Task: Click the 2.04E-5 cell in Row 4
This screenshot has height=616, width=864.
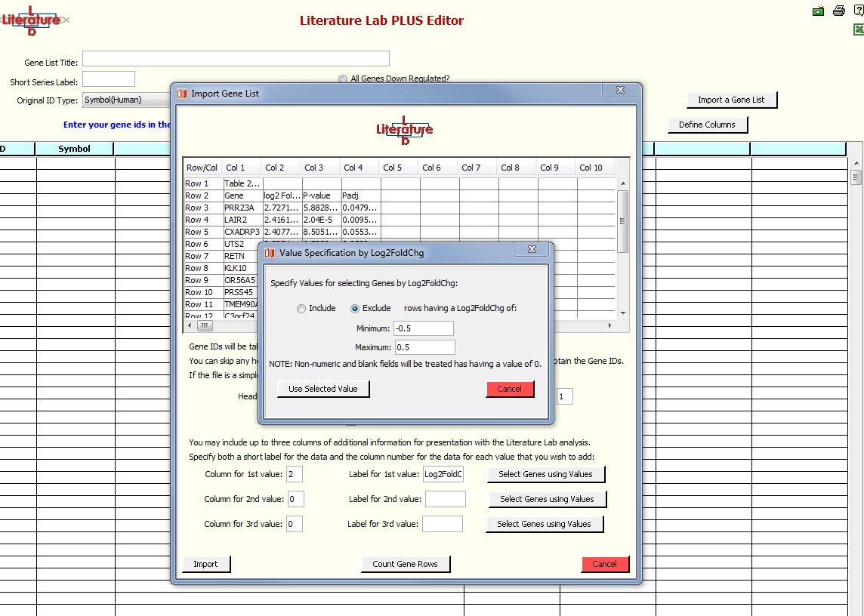Action: [322, 220]
